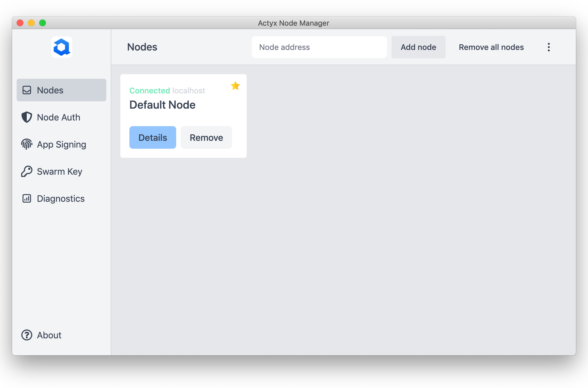588x388 pixels.
Task: Open Diagnostics via the bar chart icon
Action: point(27,198)
